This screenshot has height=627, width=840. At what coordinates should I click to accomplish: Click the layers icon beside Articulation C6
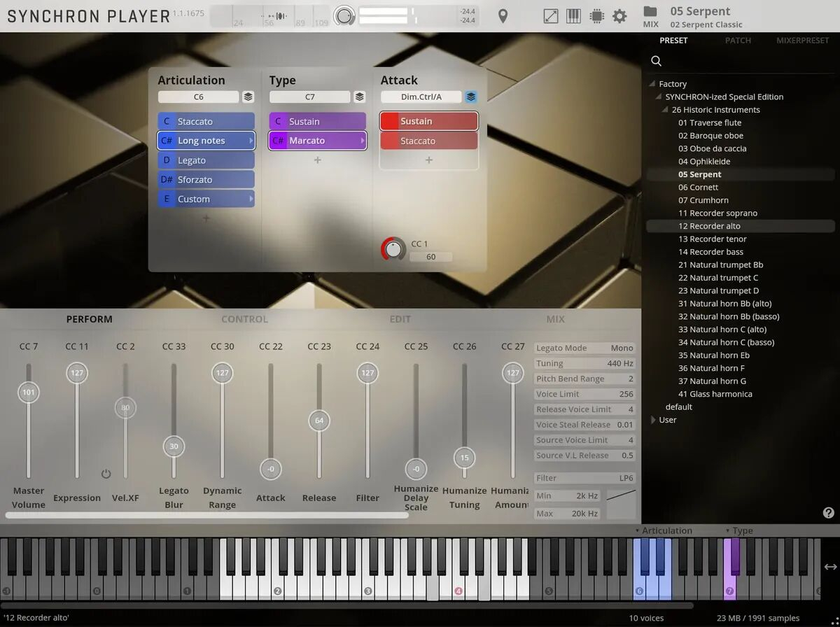point(248,97)
